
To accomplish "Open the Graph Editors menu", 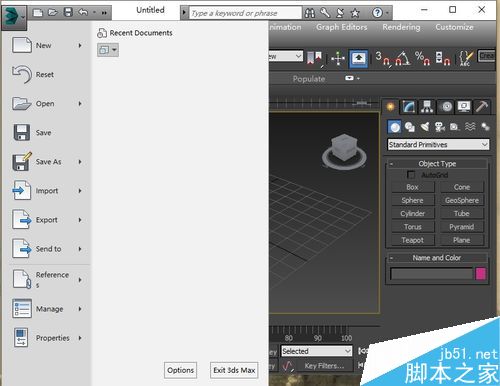I will tap(342, 27).
